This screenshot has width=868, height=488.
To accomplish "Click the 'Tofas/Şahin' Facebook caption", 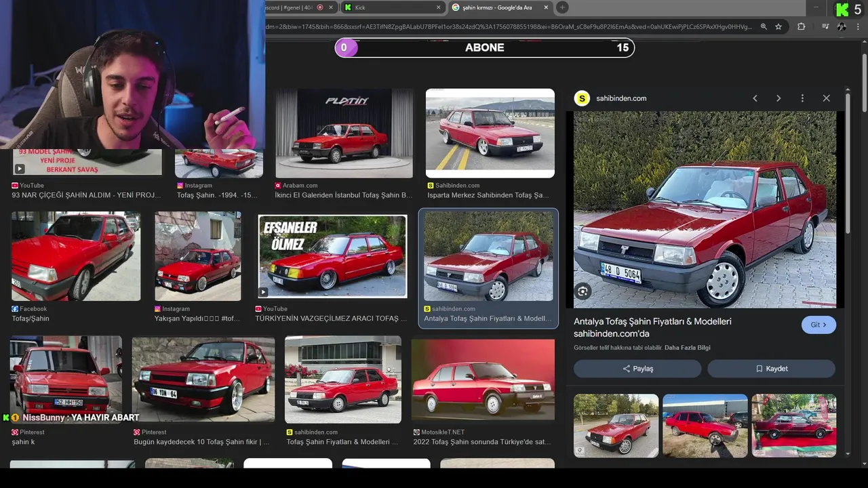I will [x=31, y=319].
